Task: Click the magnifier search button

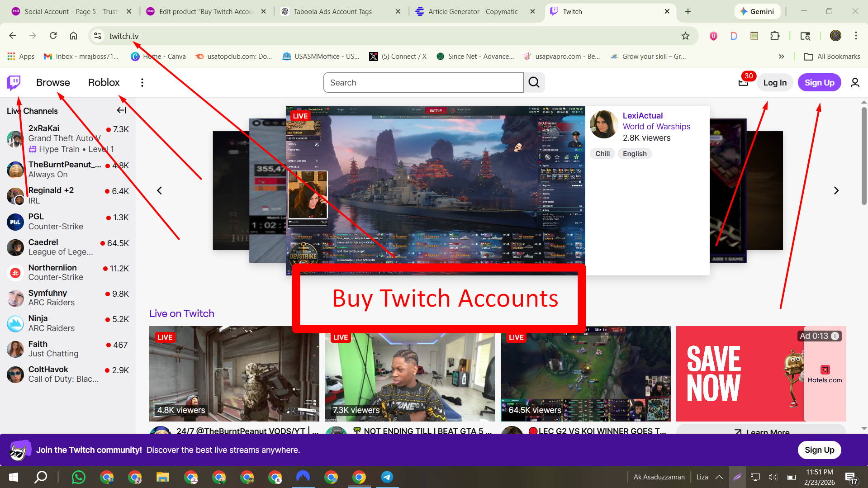Action: point(534,82)
